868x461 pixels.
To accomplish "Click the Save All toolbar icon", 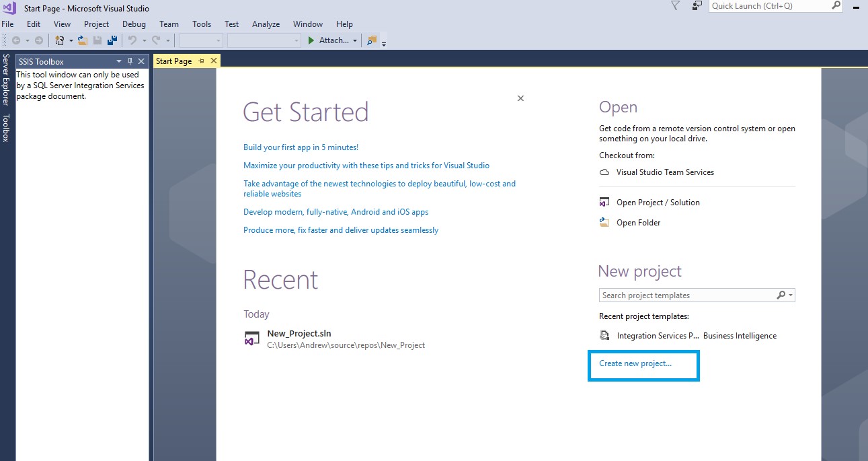I will 112,40.
